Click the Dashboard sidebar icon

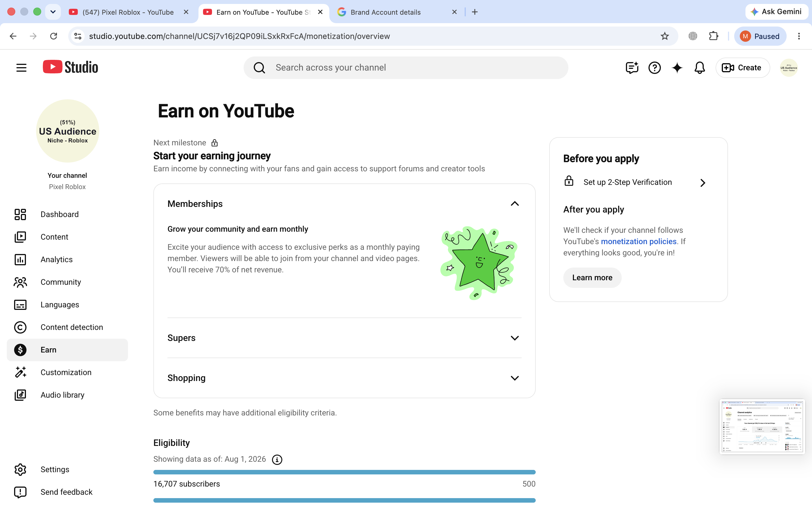tap(20, 214)
